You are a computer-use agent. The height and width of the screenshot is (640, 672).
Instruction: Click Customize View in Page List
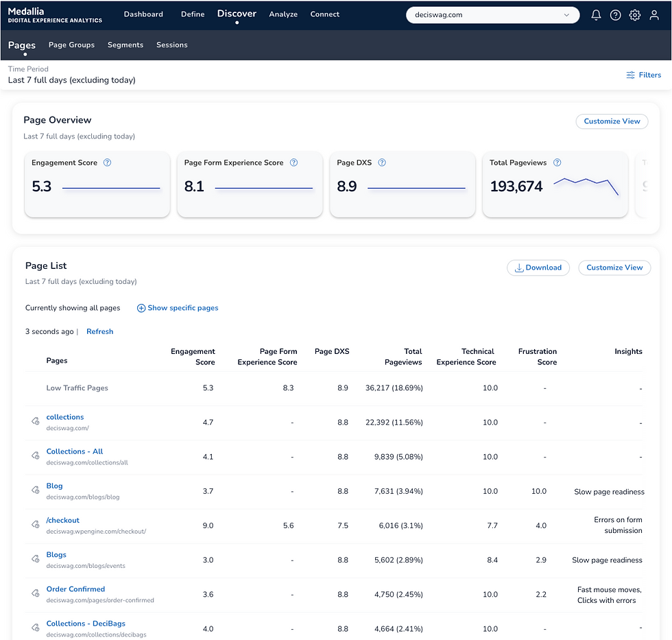[614, 268]
